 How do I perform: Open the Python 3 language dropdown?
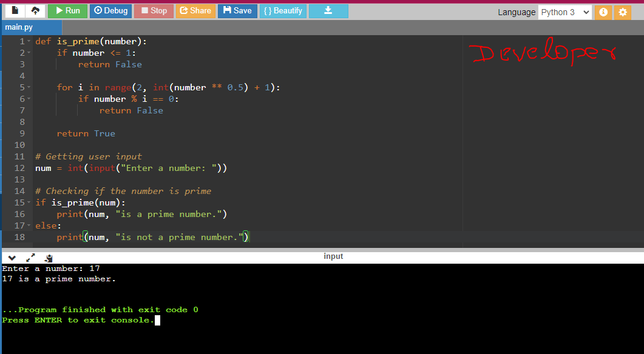564,12
